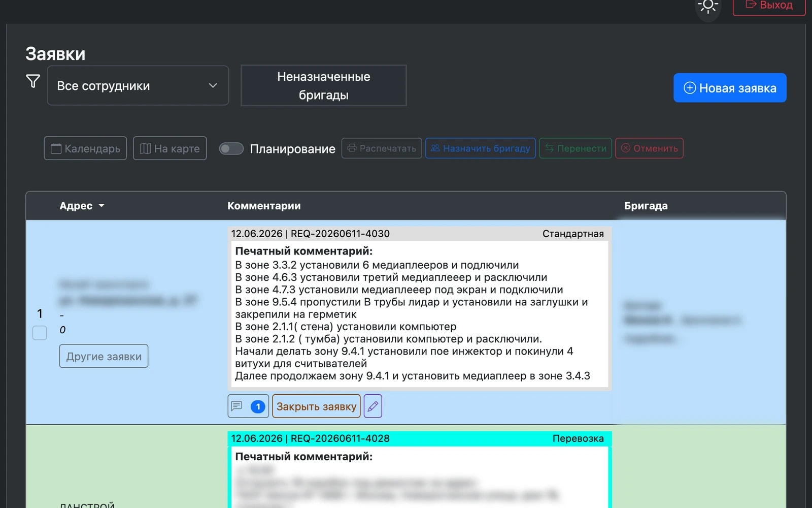Click the Комментарии column header
Screen dimensions: 812x508
tap(264, 206)
